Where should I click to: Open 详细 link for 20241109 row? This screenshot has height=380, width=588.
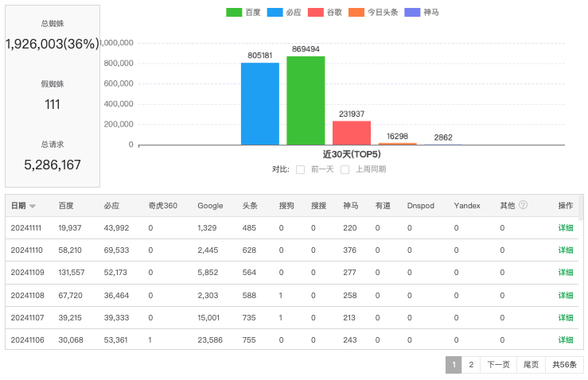[565, 273]
